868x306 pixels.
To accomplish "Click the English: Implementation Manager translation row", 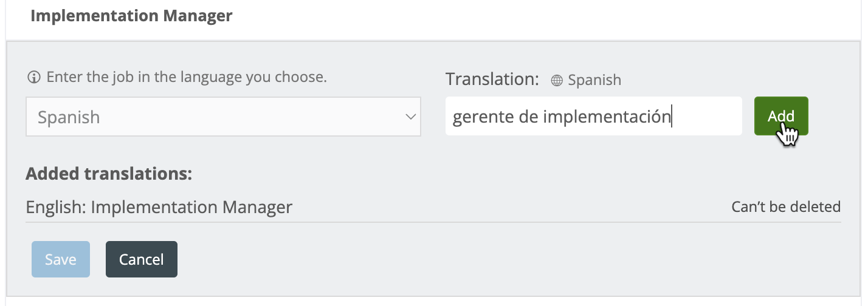I will (x=433, y=207).
